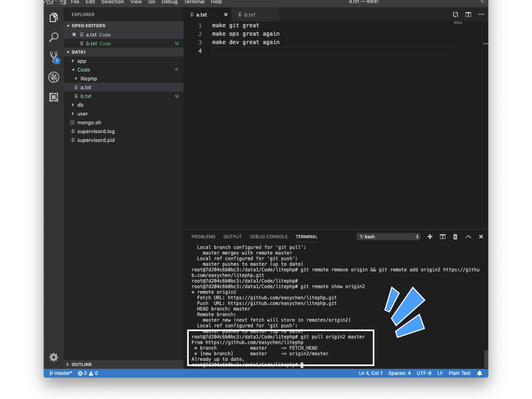Open Source Control view with badge
The image size is (532, 399).
54,57
